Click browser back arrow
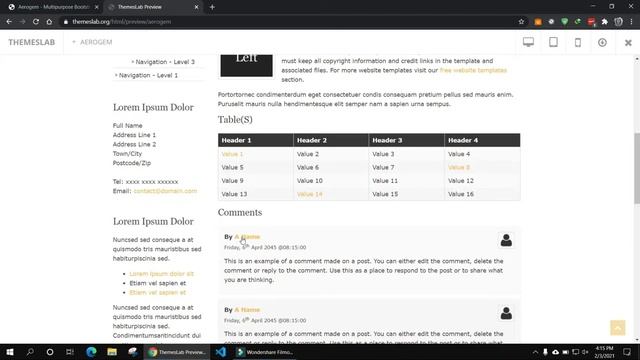 click(9, 22)
